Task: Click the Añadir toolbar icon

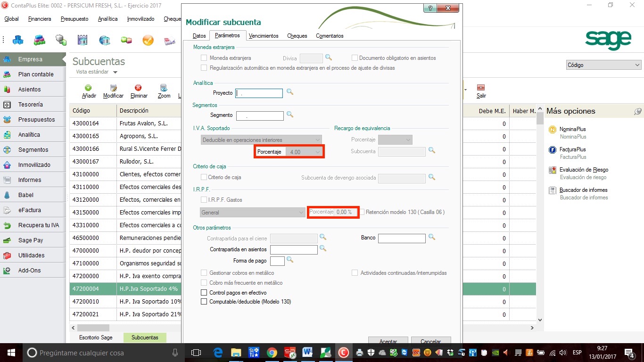Action: (89, 88)
